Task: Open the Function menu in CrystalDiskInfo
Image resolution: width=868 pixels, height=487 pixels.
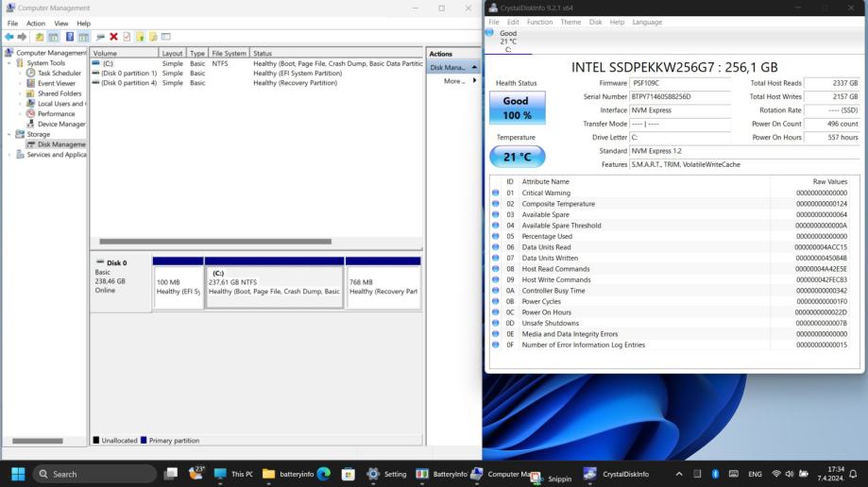Action: click(539, 22)
